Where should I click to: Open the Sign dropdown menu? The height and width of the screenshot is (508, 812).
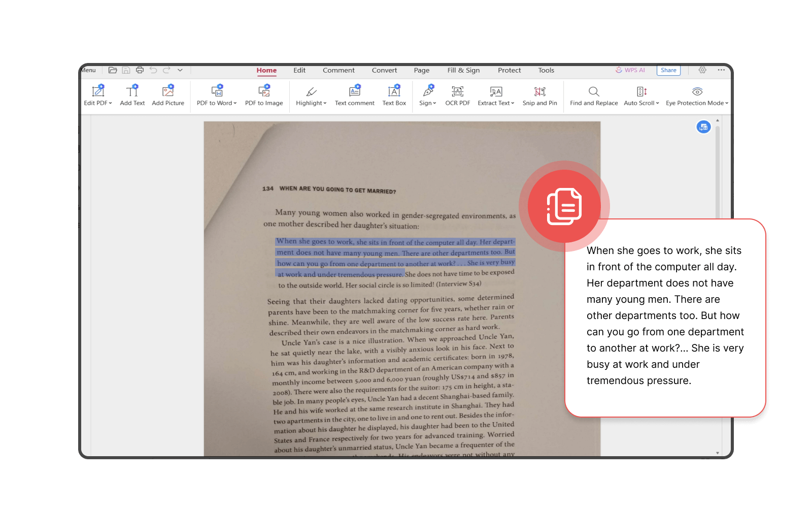pyautogui.click(x=427, y=96)
